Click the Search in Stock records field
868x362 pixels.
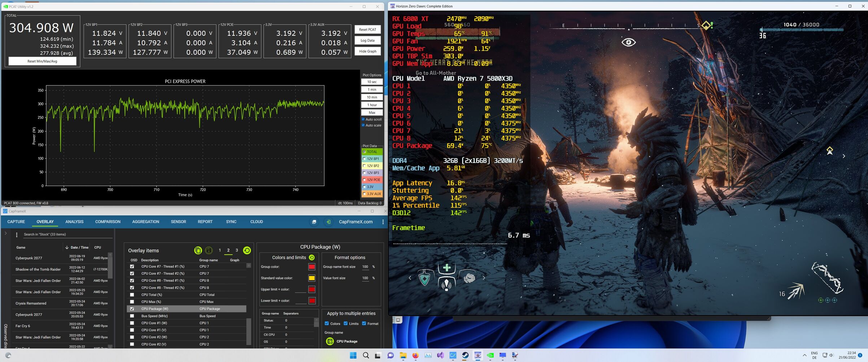68,234
